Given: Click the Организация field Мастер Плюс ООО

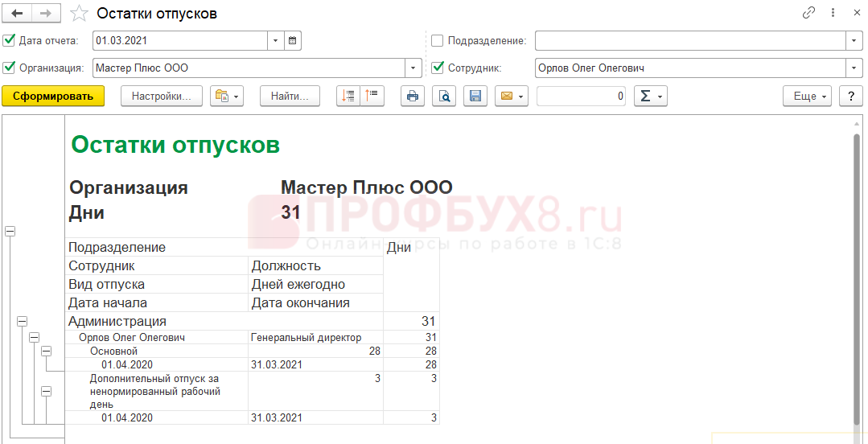Looking at the screenshot, I should point(249,68).
